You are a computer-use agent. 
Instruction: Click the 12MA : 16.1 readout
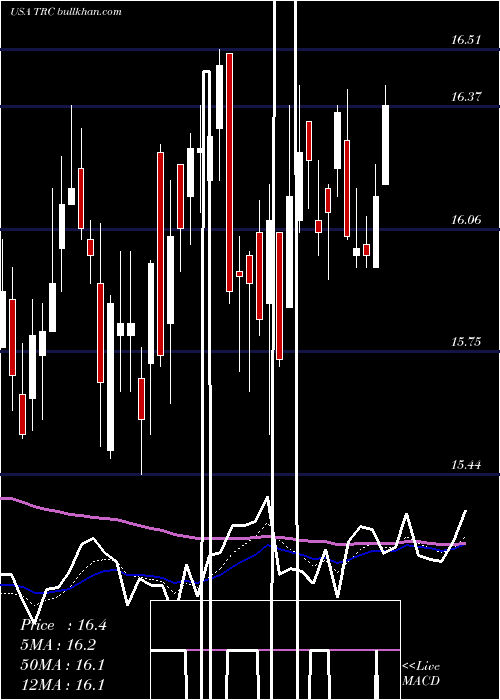(x=62, y=684)
